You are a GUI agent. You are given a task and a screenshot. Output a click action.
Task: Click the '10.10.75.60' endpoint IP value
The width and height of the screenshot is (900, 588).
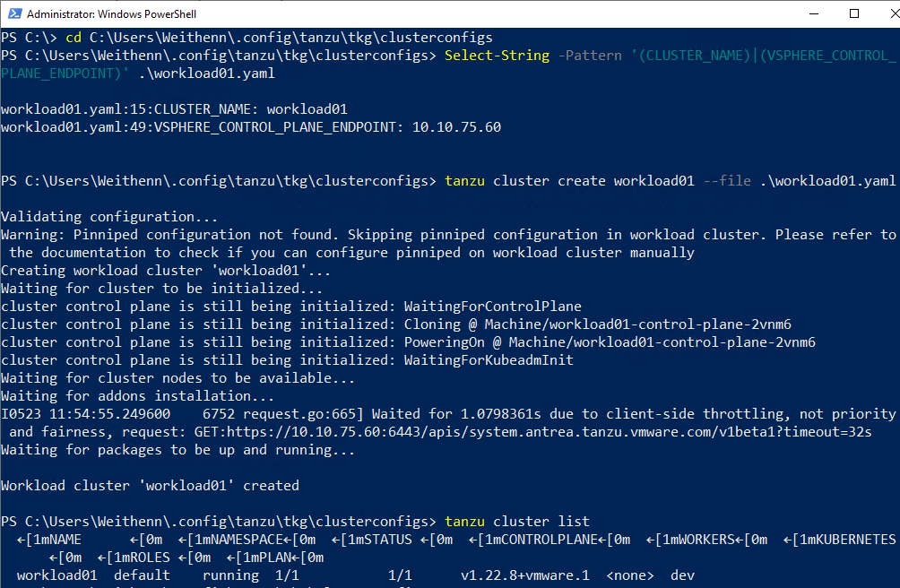coord(456,127)
